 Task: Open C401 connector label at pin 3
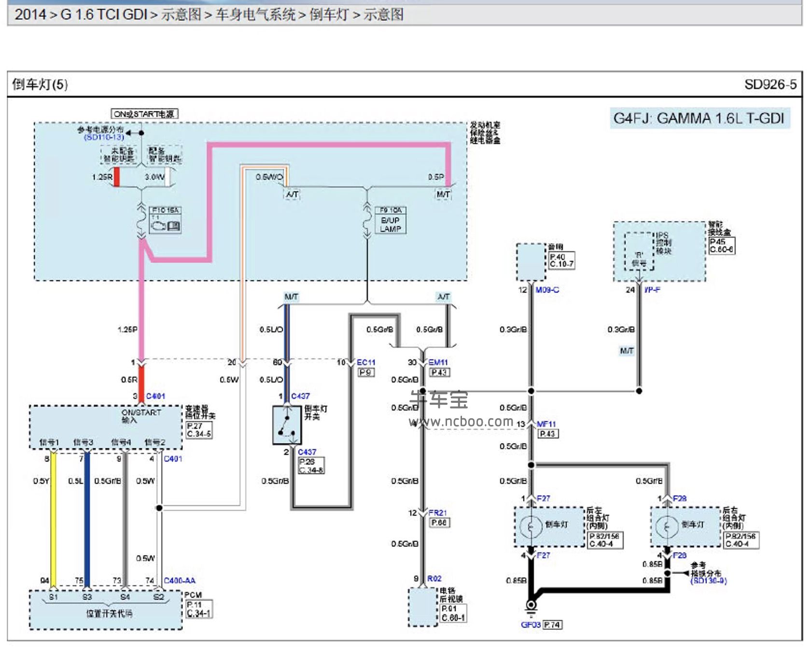[155, 396]
